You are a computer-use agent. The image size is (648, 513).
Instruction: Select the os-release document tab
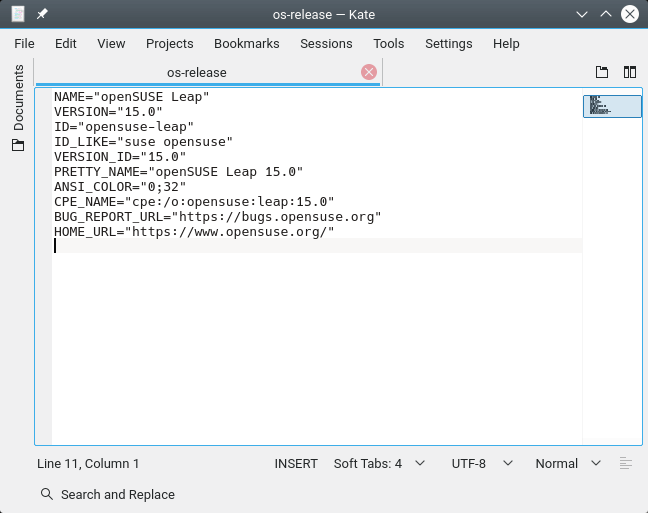196,72
